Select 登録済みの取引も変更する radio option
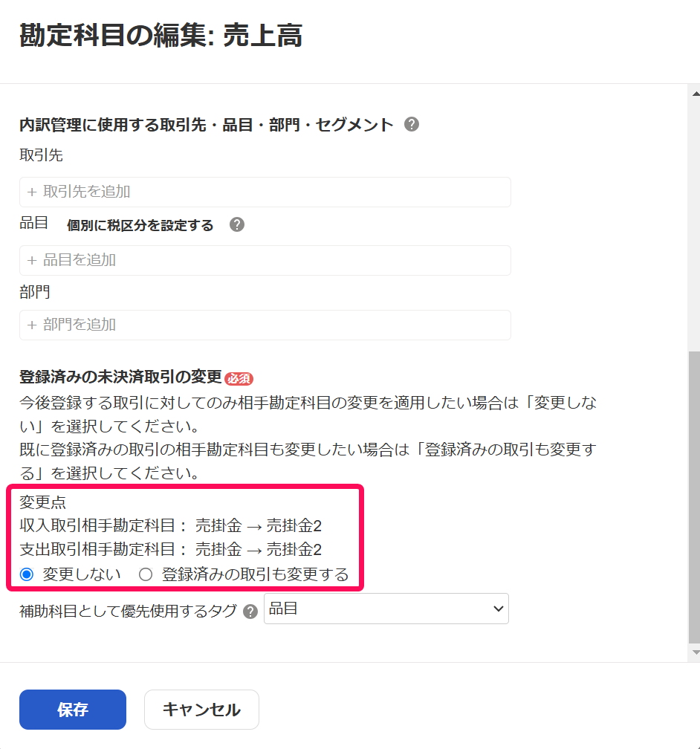 click(x=145, y=574)
